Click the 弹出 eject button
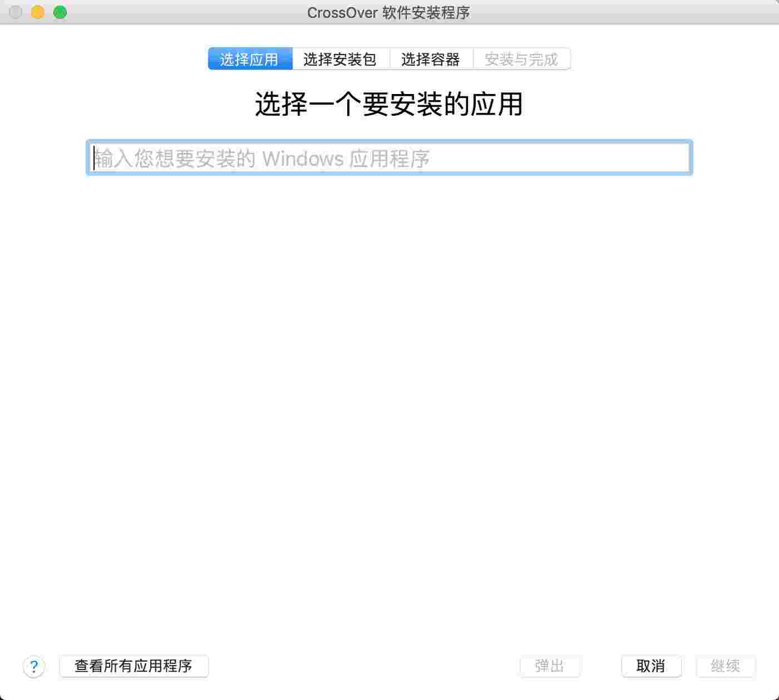Viewport: 779px width, 700px height. point(550,666)
